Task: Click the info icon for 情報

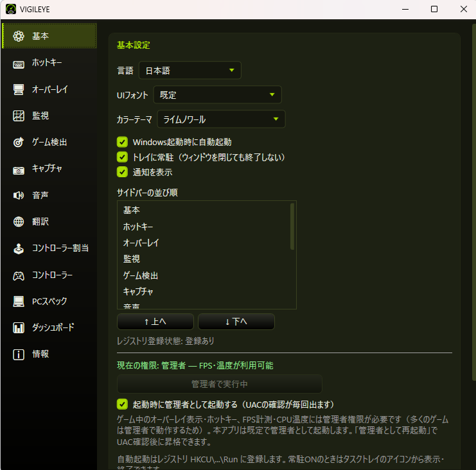Action: (19, 354)
